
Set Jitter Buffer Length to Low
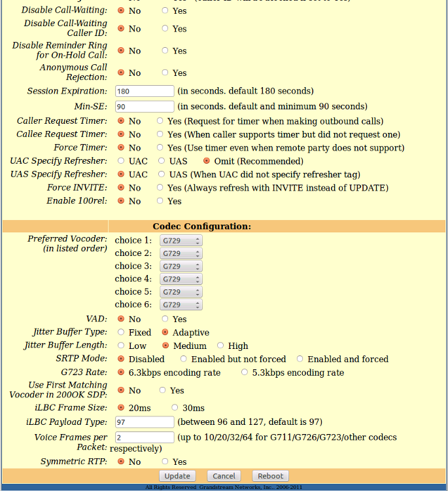click(121, 346)
